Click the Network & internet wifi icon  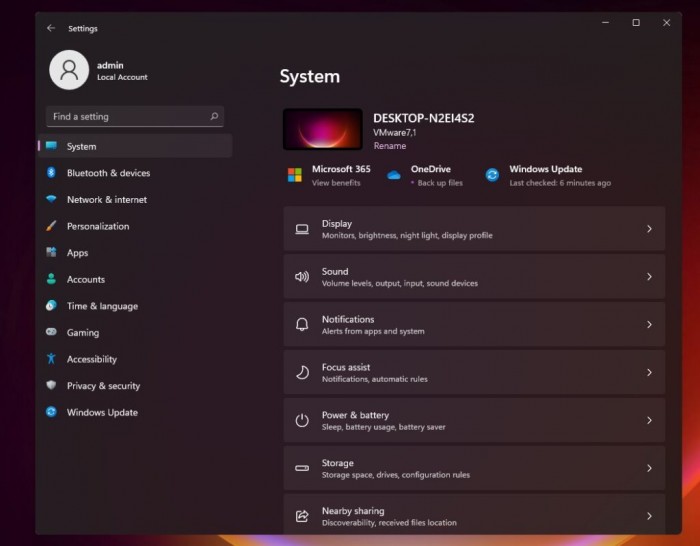51,199
